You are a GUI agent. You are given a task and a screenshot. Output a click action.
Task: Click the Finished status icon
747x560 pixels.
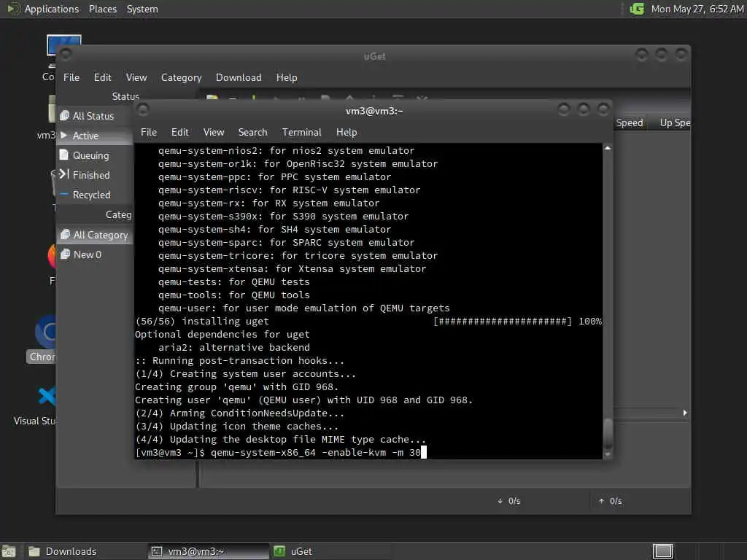tap(64, 174)
